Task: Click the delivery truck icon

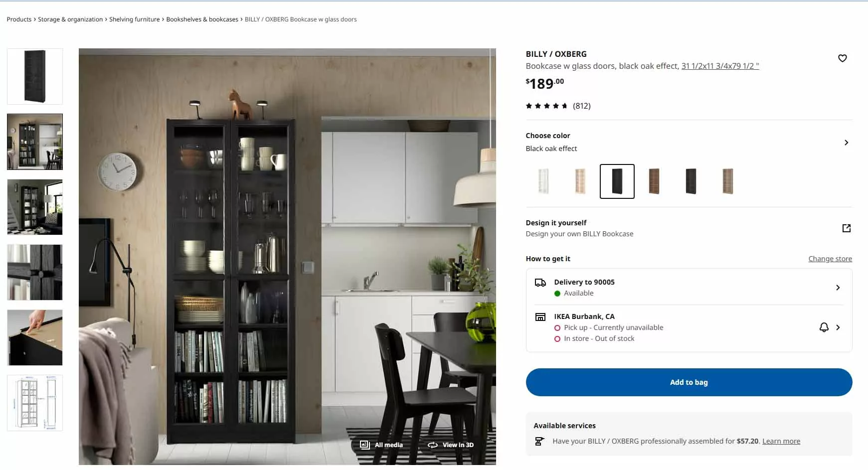Action: tap(540, 283)
